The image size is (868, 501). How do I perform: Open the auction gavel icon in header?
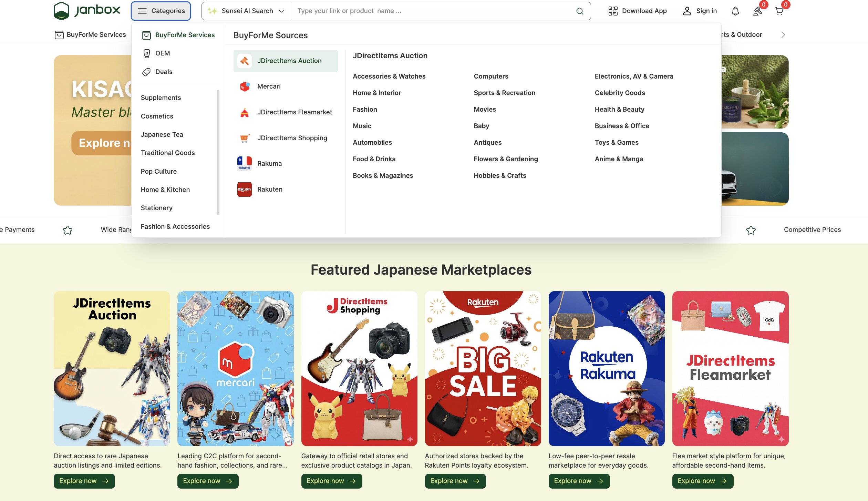point(757,11)
